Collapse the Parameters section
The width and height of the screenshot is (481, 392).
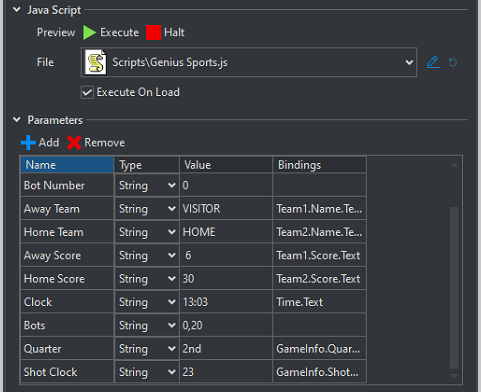[17, 119]
